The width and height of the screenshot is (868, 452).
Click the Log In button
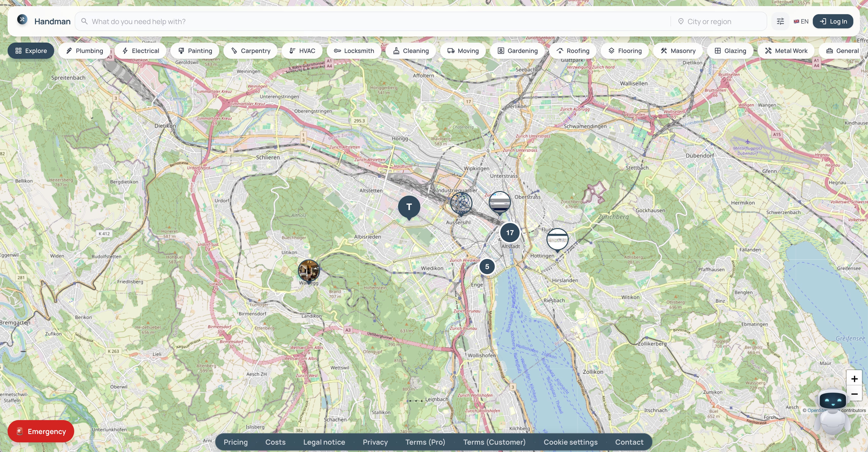click(x=833, y=21)
